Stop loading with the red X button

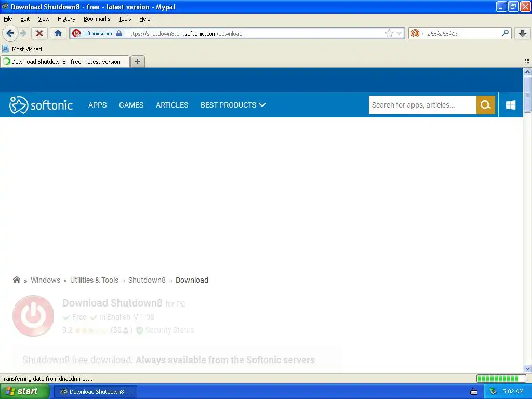click(39, 33)
